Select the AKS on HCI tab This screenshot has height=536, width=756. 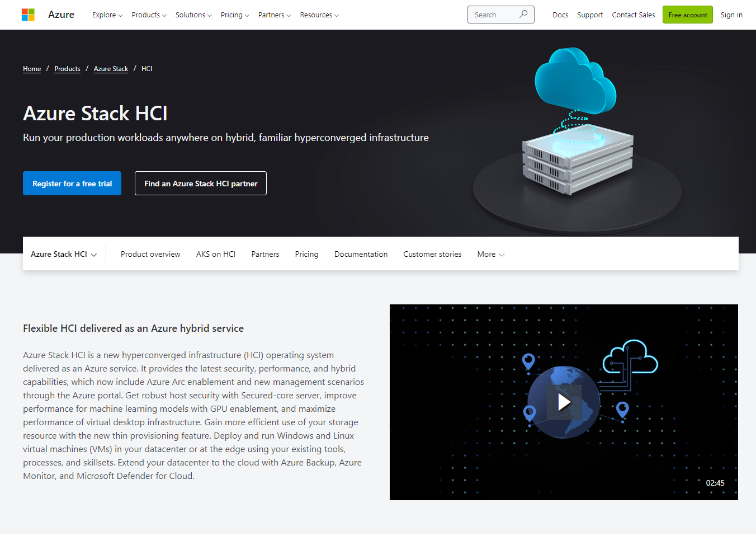click(216, 254)
